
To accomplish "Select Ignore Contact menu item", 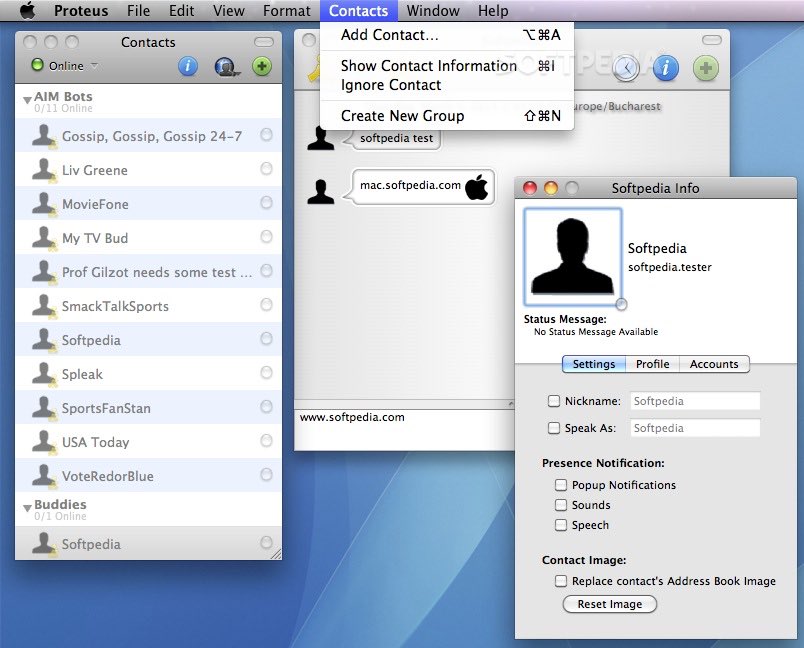I will click(446, 85).
